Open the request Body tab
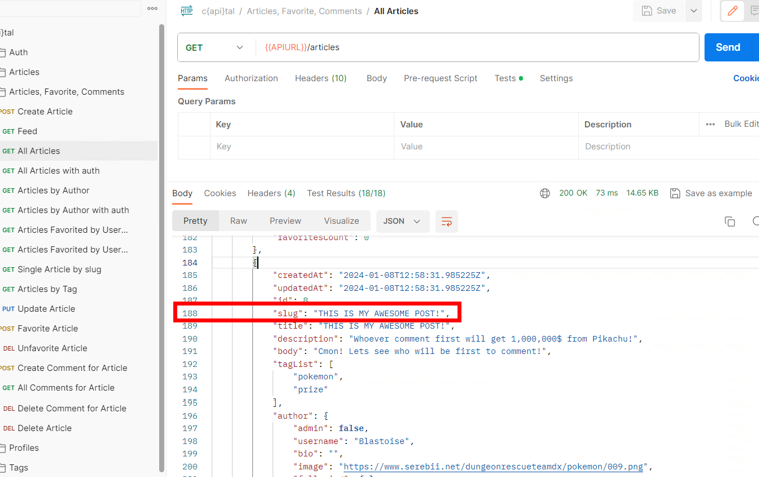This screenshot has height=477, width=759. pos(377,78)
